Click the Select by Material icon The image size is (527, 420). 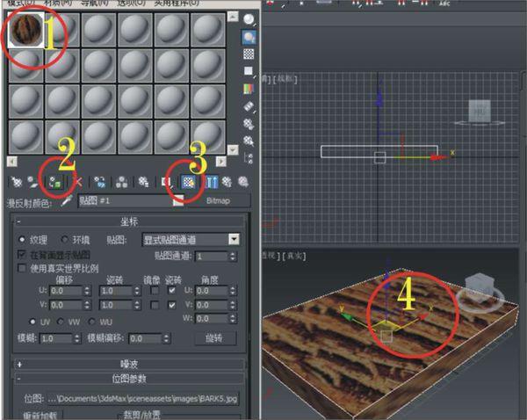coord(249,141)
